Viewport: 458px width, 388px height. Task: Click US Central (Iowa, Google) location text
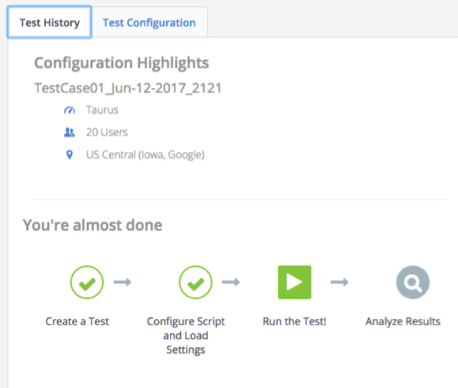point(145,155)
